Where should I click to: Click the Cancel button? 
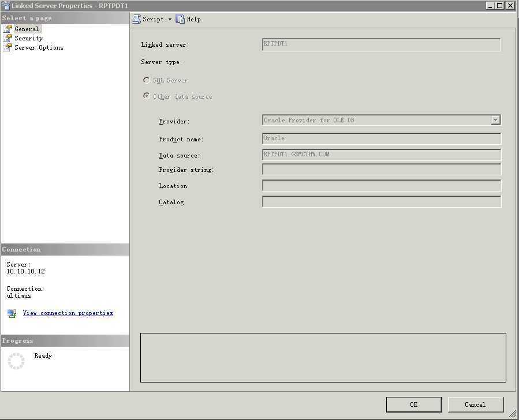[475, 404]
